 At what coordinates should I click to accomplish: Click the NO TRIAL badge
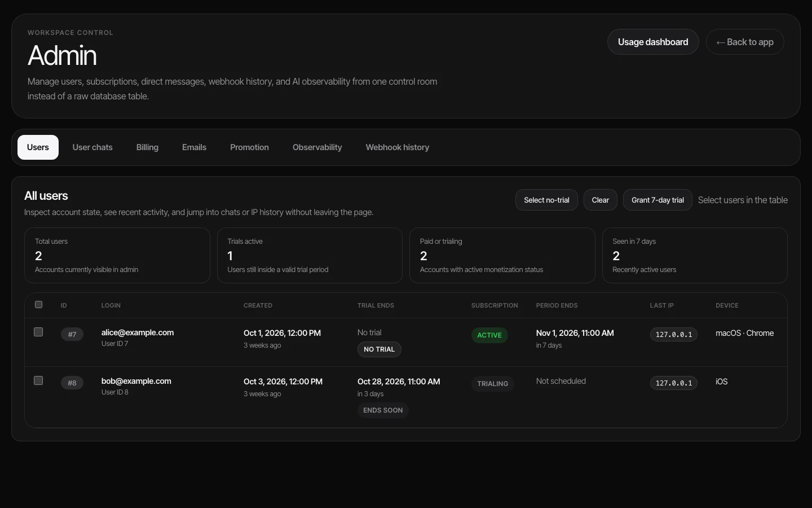tap(379, 349)
